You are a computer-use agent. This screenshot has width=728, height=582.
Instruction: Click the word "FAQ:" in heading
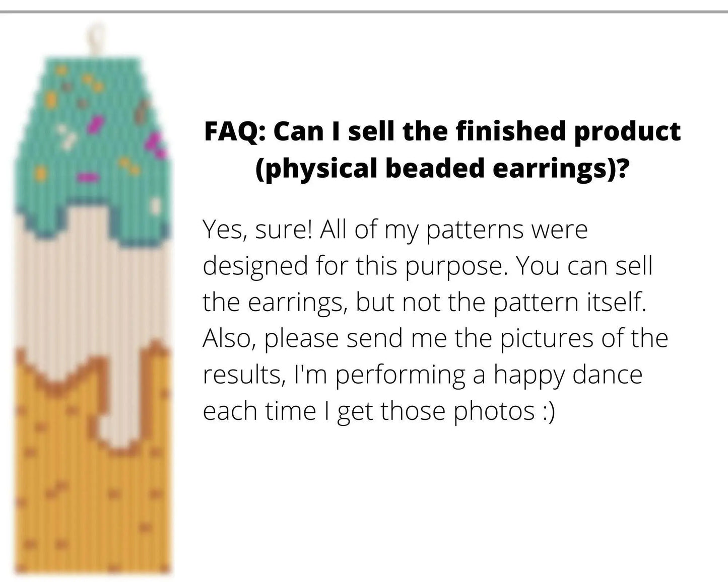pyautogui.click(x=235, y=132)
